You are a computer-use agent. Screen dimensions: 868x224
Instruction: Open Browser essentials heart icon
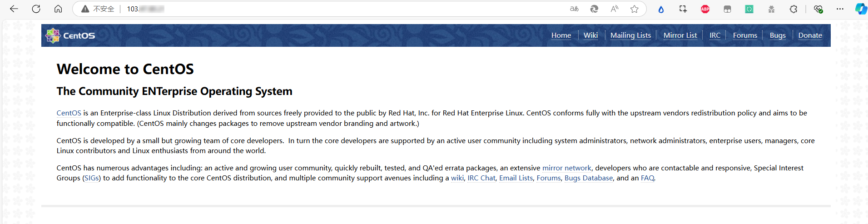pyautogui.click(x=818, y=9)
